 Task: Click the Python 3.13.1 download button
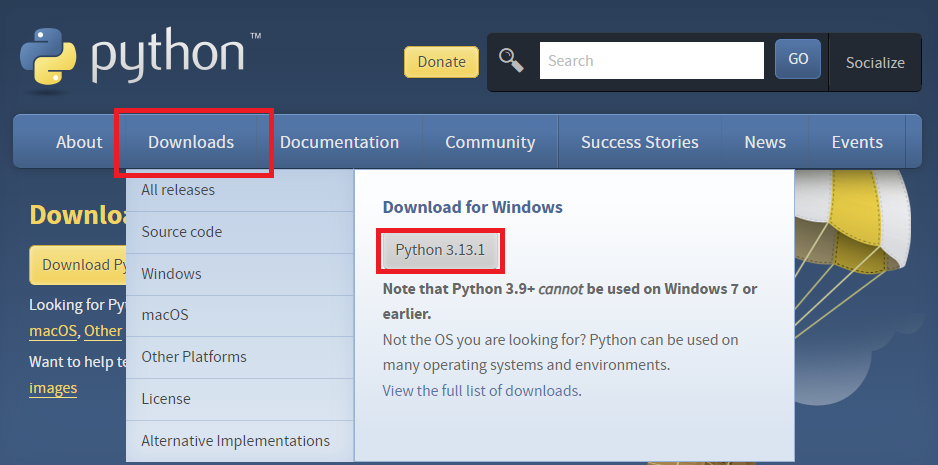point(440,250)
